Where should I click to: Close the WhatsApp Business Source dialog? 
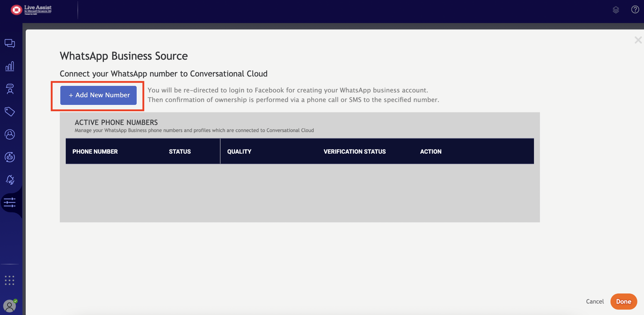638,40
